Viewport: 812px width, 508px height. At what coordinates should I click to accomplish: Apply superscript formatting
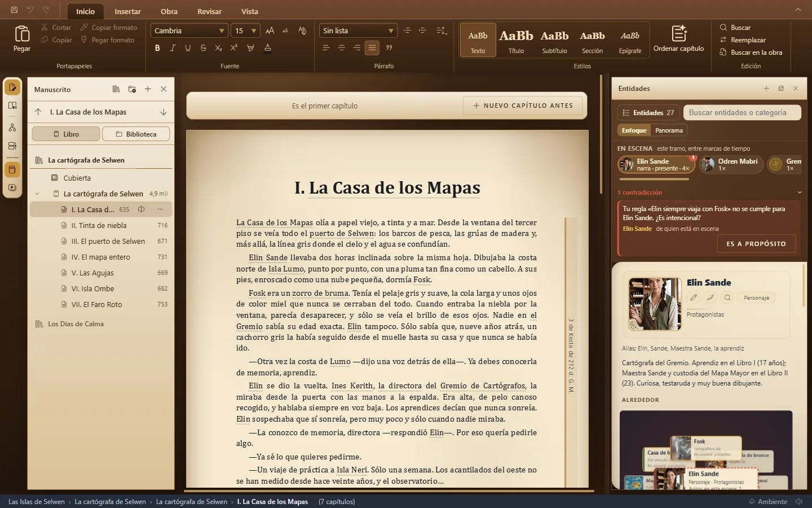click(234, 48)
